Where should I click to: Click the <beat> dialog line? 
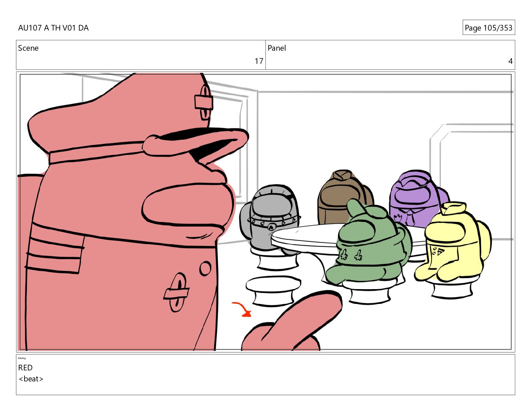(31, 379)
